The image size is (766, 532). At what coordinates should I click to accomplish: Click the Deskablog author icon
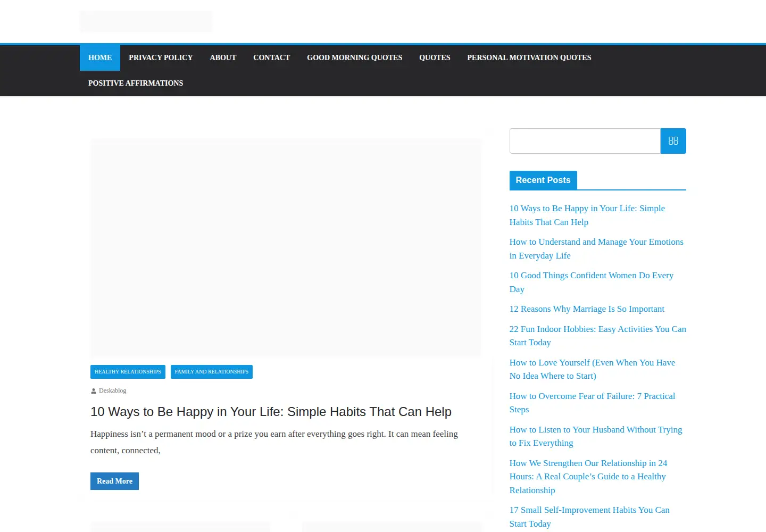[x=94, y=391]
